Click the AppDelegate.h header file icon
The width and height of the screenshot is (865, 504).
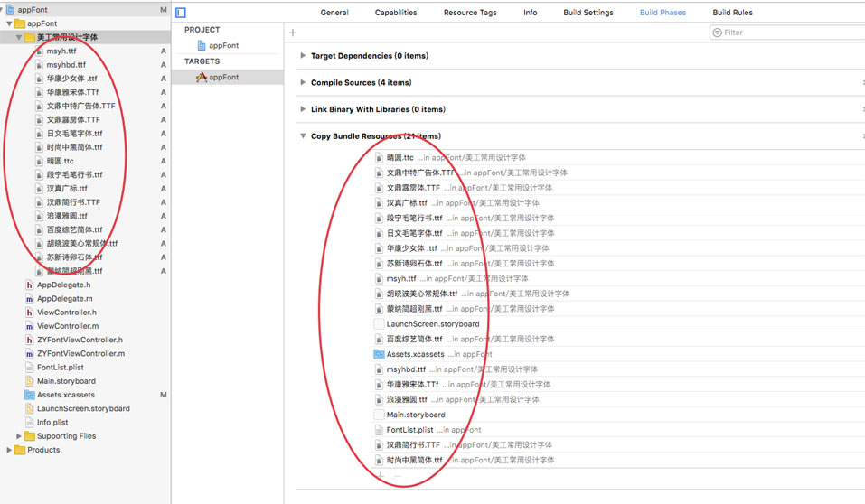30,285
